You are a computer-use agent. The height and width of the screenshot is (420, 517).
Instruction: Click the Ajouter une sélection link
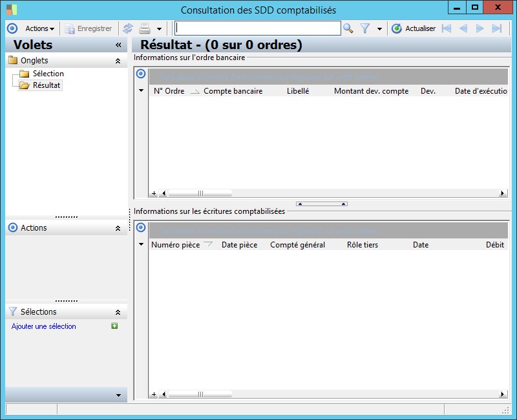tap(43, 326)
